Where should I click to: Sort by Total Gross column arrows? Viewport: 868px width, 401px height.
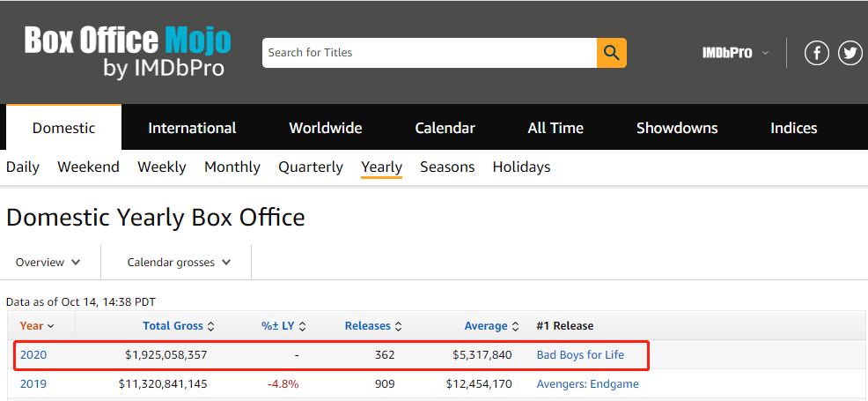click(210, 326)
